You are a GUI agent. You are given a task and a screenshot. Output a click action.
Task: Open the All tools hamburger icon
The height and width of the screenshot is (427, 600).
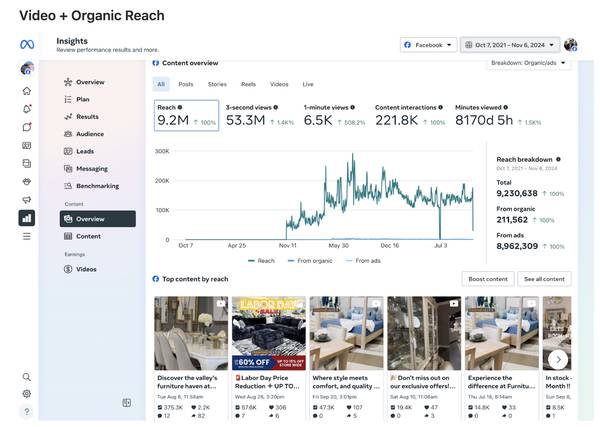(x=27, y=236)
